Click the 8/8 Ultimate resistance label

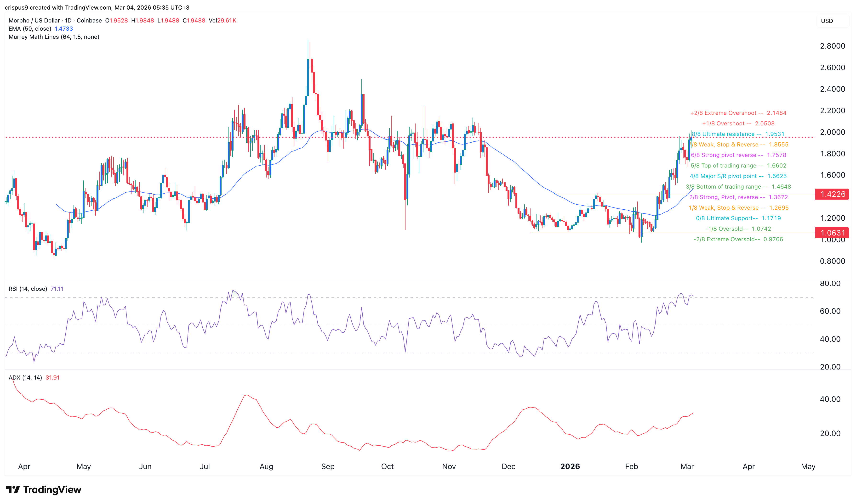[x=737, y=134]
